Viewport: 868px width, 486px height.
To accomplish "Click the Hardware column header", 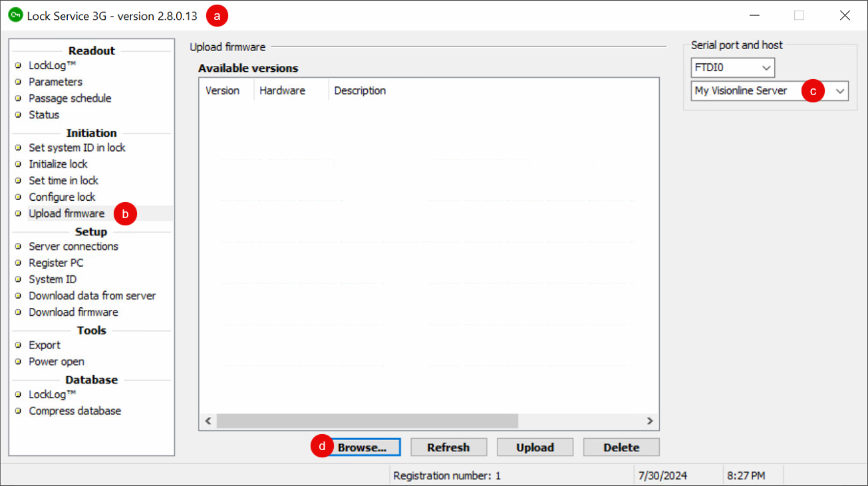I will [291, 91].
